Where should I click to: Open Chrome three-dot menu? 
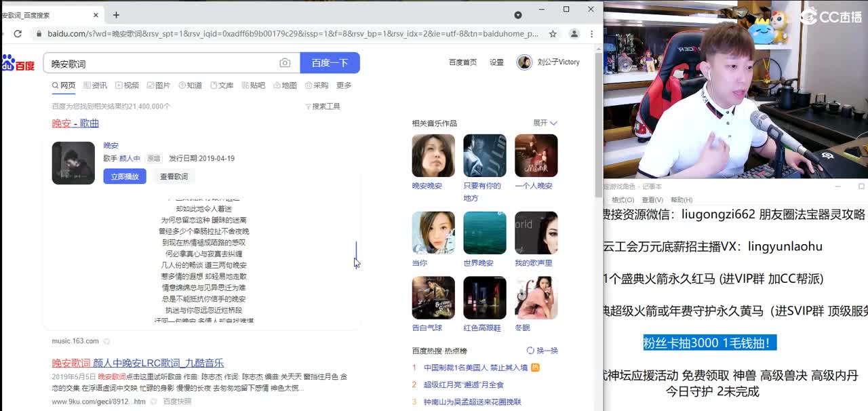point(593,33)
